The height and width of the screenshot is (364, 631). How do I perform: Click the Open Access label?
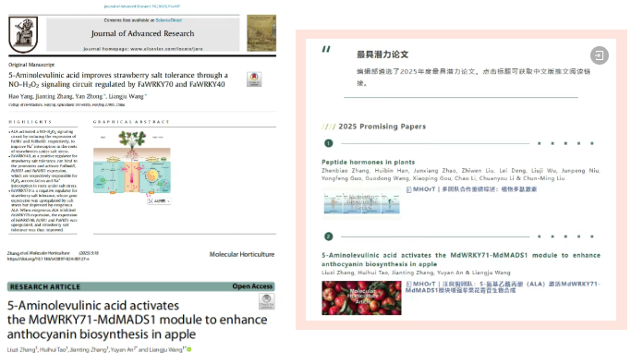point(252,286)
